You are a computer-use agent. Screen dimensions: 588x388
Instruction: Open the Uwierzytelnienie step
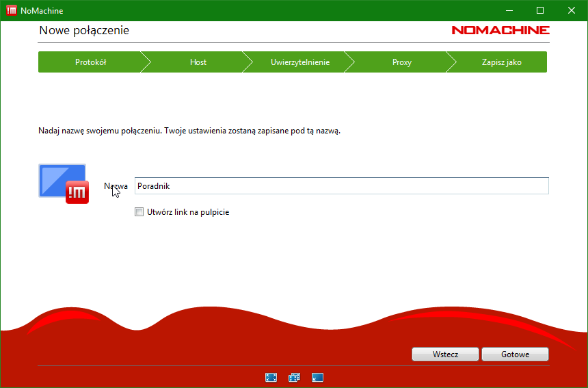[300, 62]
